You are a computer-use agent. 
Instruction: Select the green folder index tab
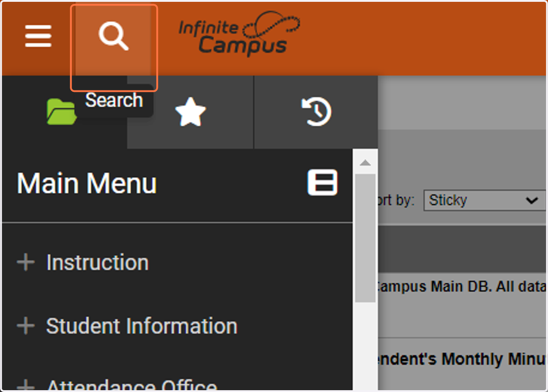click(61, 112)
